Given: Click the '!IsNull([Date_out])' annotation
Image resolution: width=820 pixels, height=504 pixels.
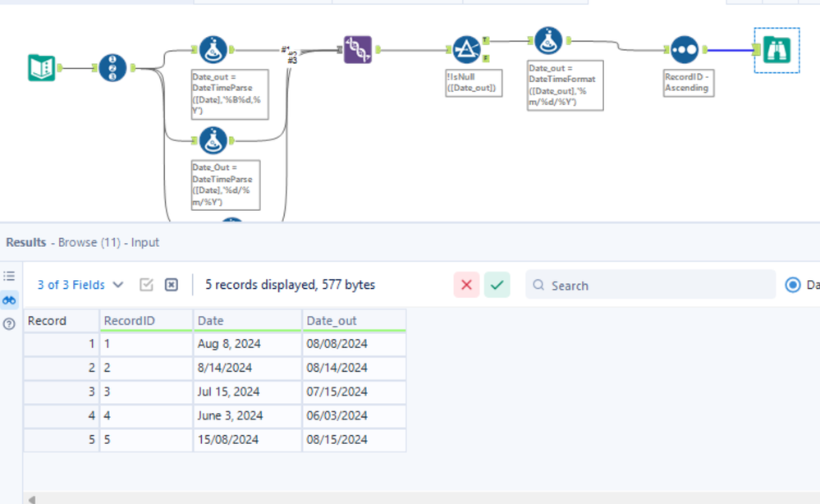Looking at the screenshot, I should click(x=474, y=83).
